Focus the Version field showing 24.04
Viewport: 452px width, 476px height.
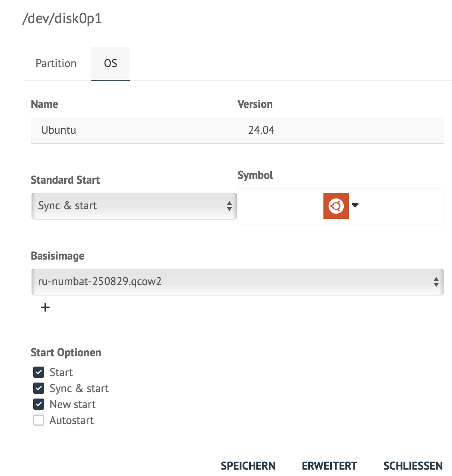(x=341, y=130)
